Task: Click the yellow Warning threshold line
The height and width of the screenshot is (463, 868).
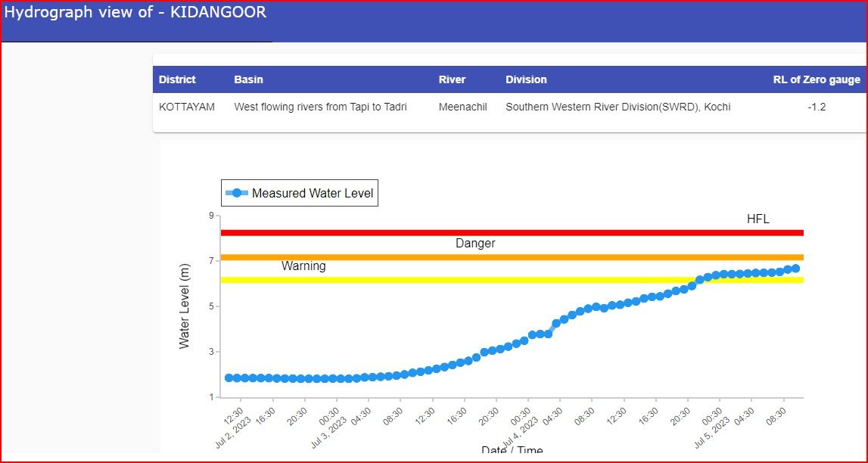Action: point(512,280)
